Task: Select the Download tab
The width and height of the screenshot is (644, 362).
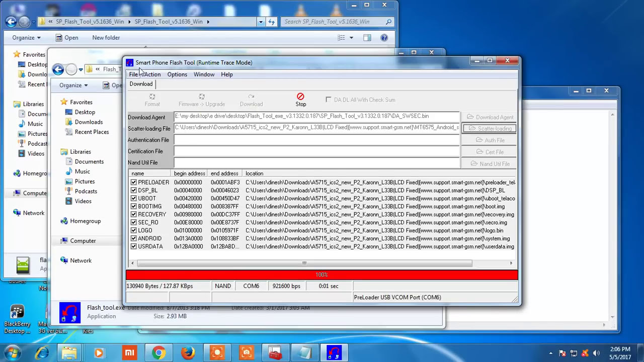Action: (141, 84)
